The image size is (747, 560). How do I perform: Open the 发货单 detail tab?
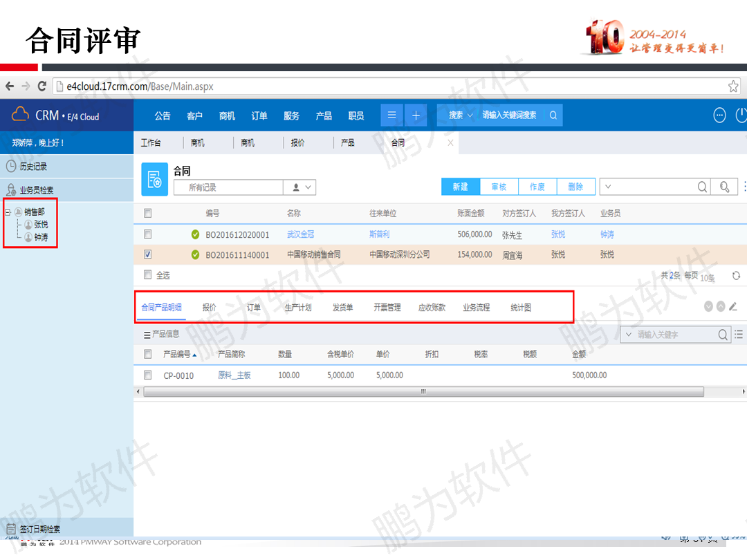coord(342,308)
